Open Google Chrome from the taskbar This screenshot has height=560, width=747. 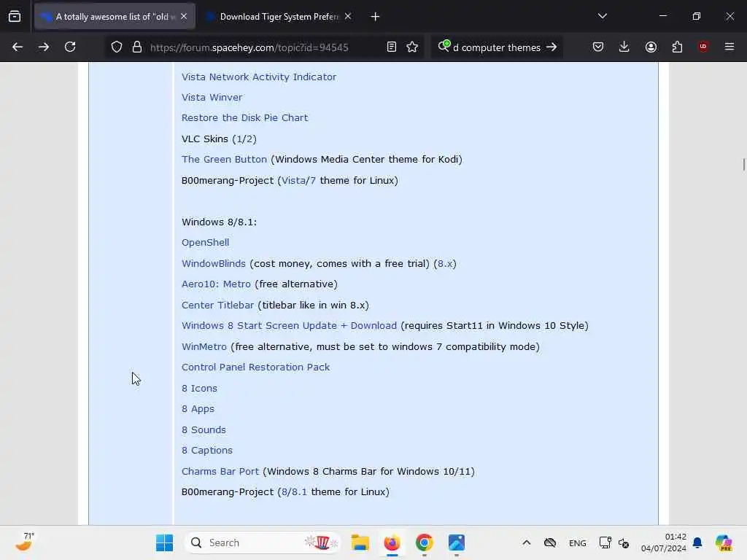click(424, 542)
